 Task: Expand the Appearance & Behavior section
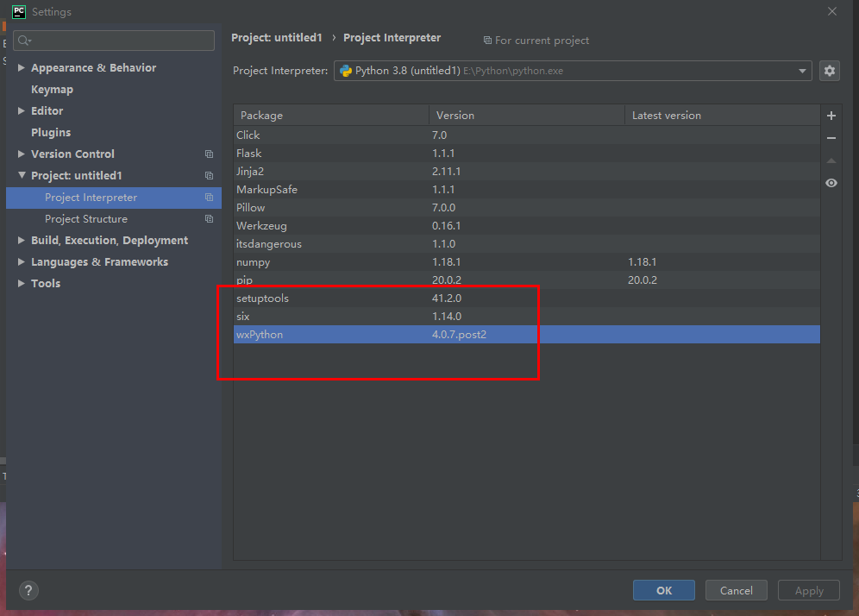pyautogui.click(x=22, y=68)
